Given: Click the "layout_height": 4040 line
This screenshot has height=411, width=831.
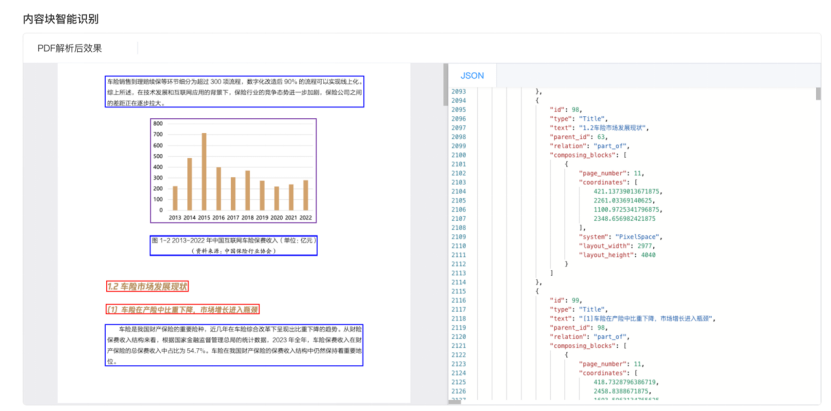Looking at the screenshot, I should tap(617, 255).
